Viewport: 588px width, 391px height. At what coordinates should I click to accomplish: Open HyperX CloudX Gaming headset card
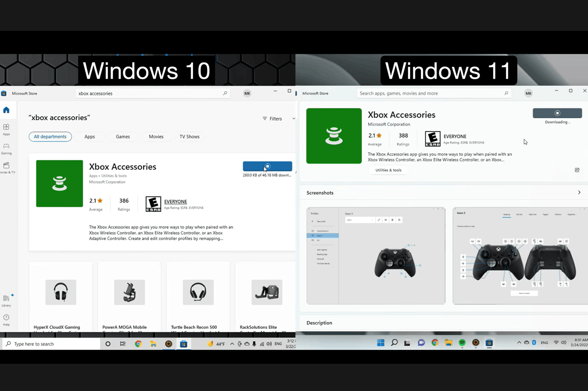(61, 297)
